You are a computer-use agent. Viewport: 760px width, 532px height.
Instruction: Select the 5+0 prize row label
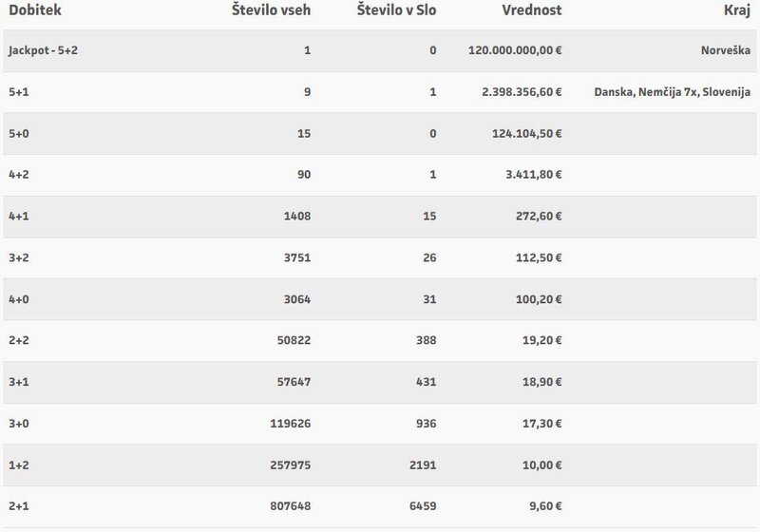19,134
